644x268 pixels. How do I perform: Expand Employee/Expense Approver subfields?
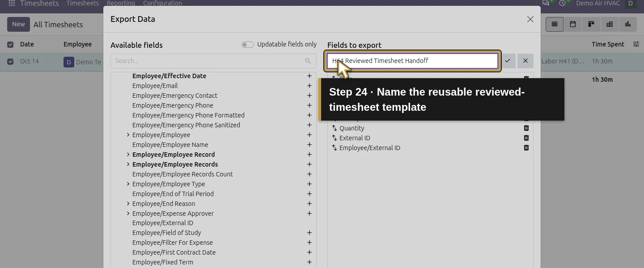coord(128,214)
